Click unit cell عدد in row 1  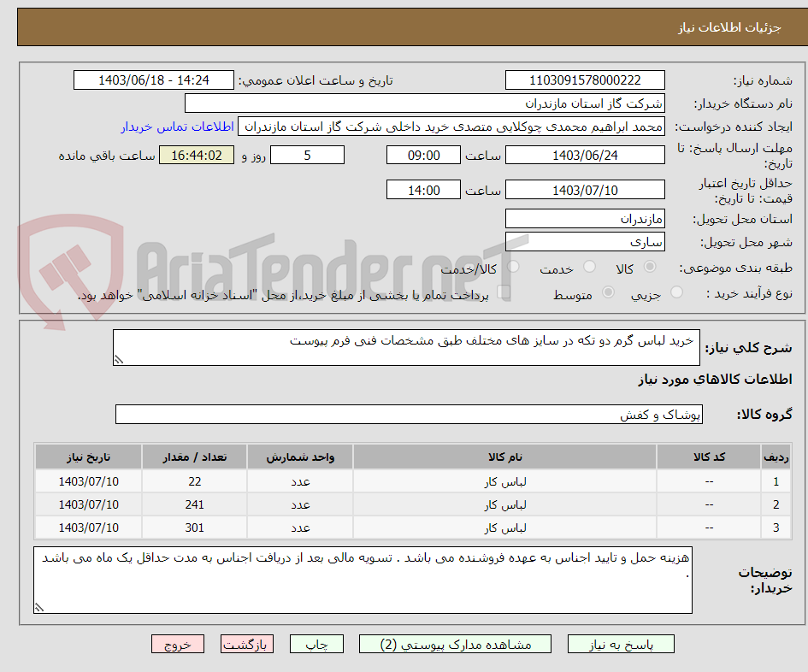pyautogui.click(x=300, y=482)
